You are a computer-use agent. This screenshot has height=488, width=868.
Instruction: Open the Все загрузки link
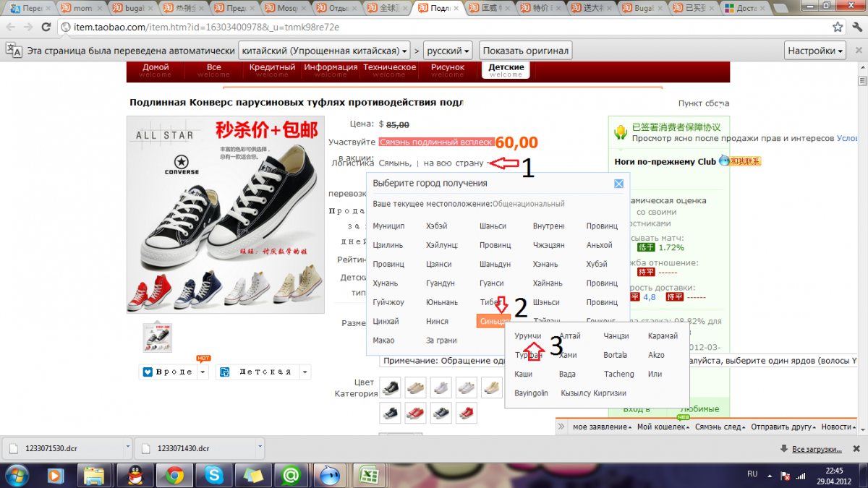(817, 449)
